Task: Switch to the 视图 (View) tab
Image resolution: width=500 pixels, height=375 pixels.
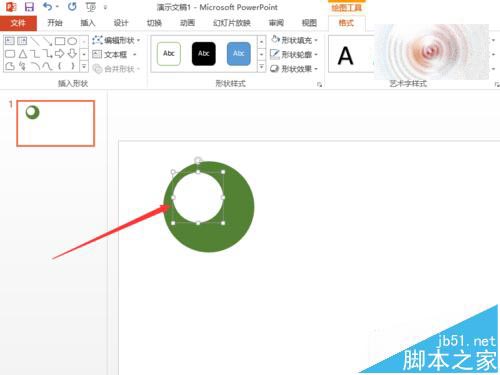Action: click(x=309, y=23)
